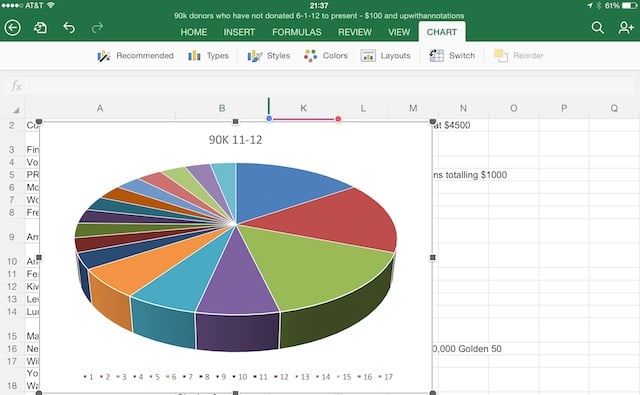Open the INSERT tab
This screenshot has height=395, width=640.
tap(239, 32)
